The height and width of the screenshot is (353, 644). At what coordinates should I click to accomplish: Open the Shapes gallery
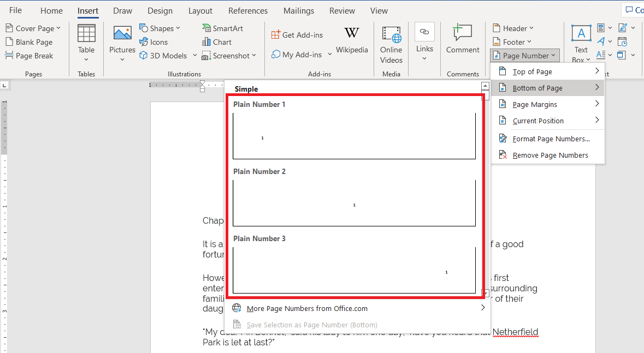coord(159,28)
